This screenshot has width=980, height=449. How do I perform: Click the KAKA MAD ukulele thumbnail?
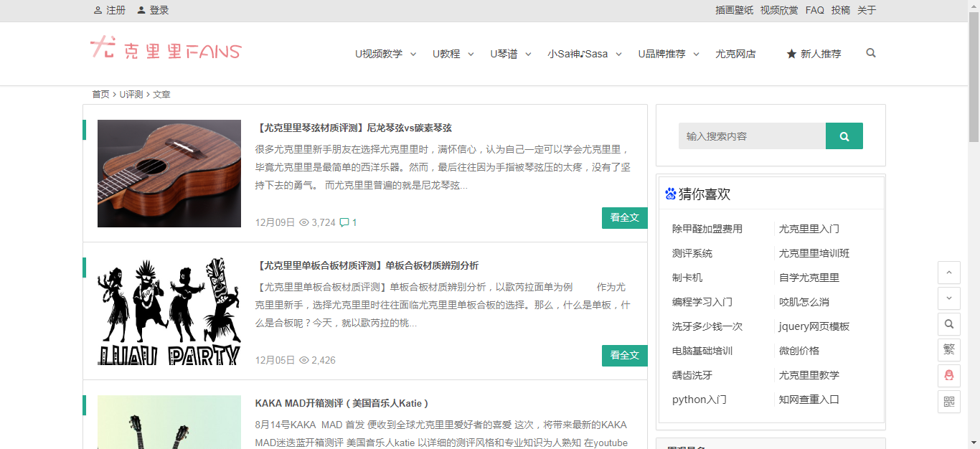[x=169, y=422]
